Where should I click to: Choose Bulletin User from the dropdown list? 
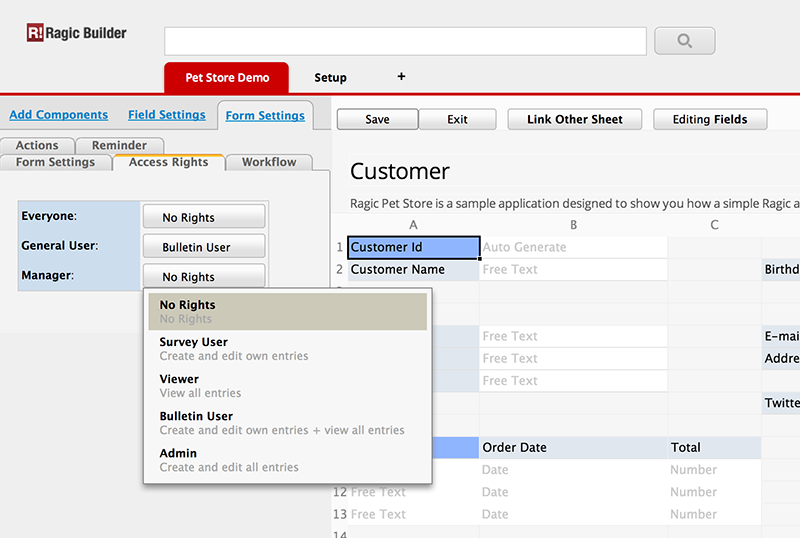[288, 423]
